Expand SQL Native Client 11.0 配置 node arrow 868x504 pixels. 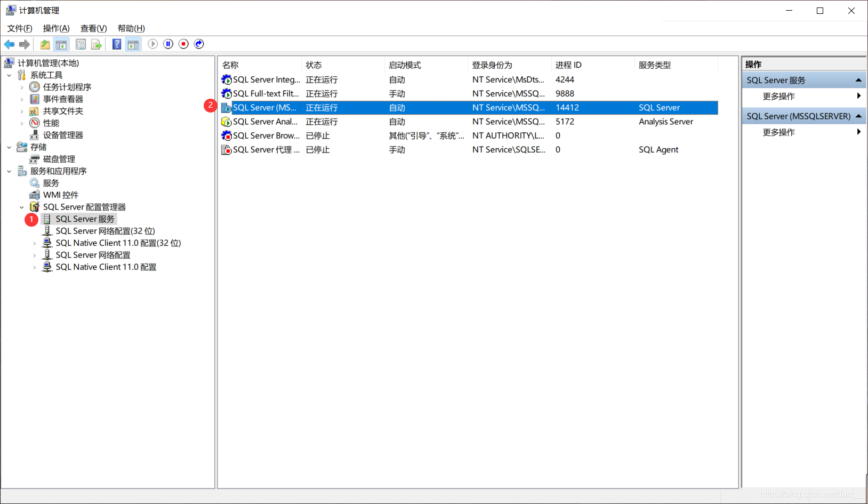click(35, 267)
